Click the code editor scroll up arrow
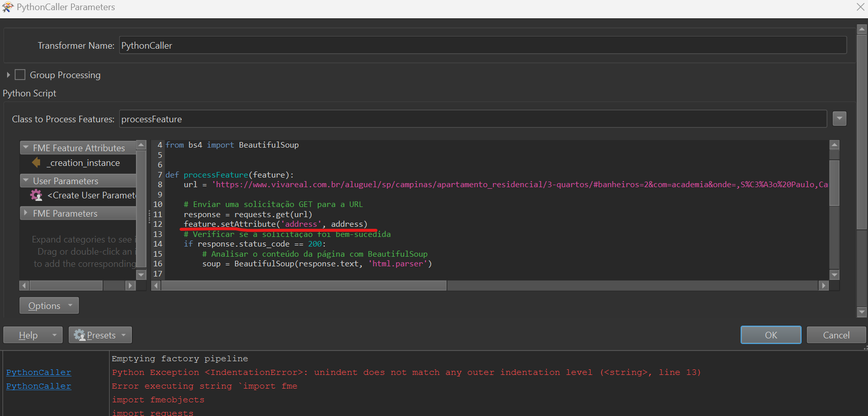868x416 pixels. click(835, 145)
